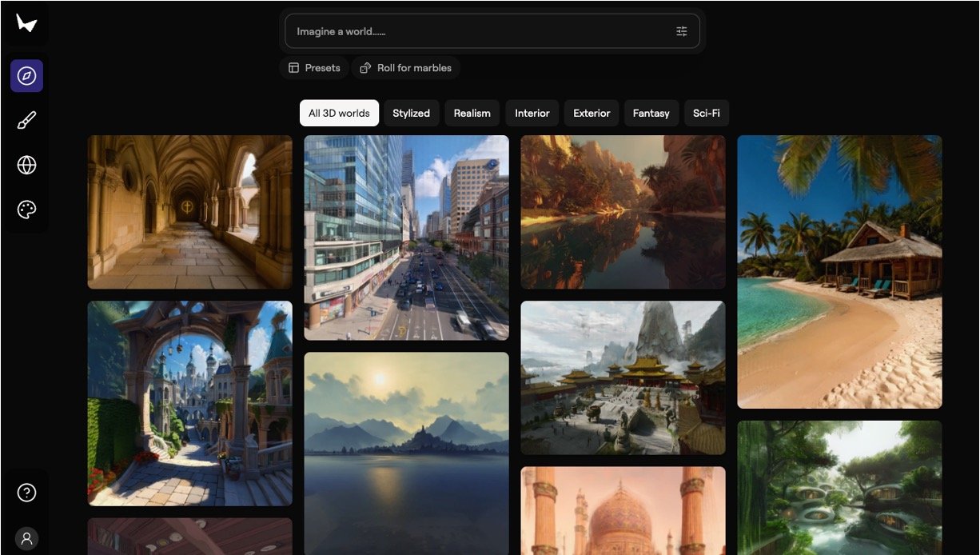980x555 pixels.
Task: Click Roll for marbles button
Action: point(406,68)
